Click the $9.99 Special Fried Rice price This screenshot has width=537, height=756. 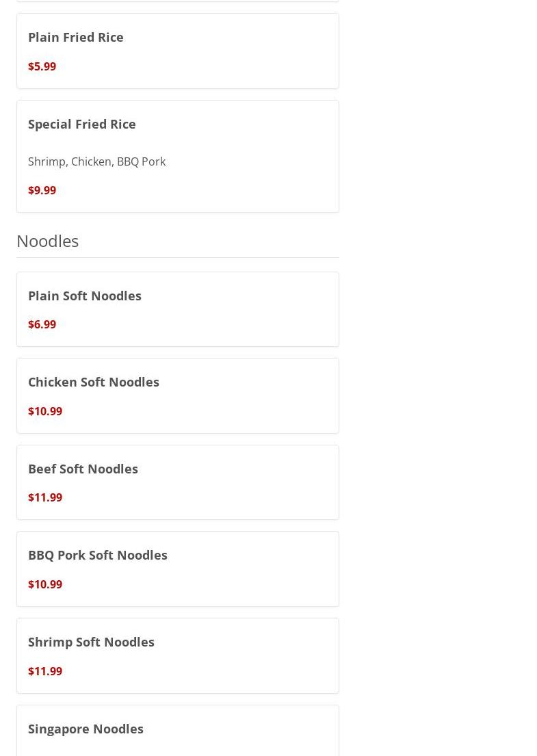point(42,190)
